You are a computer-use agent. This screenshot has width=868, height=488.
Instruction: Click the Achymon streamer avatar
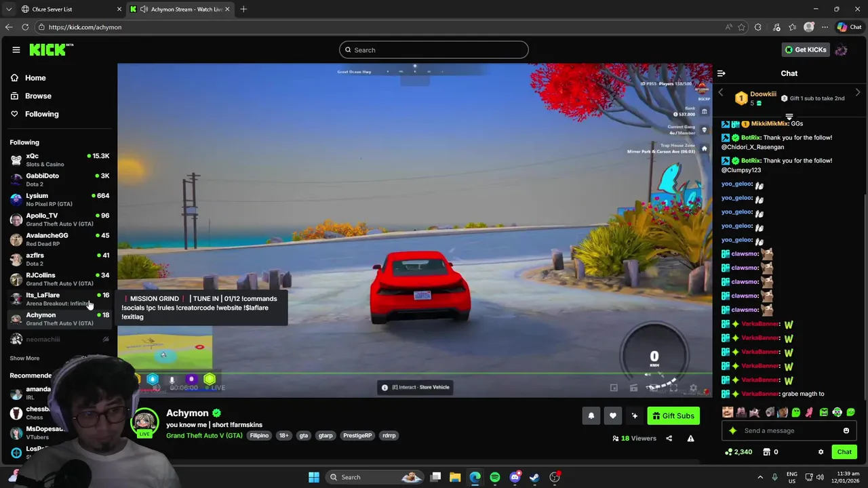tap(144, 422)
